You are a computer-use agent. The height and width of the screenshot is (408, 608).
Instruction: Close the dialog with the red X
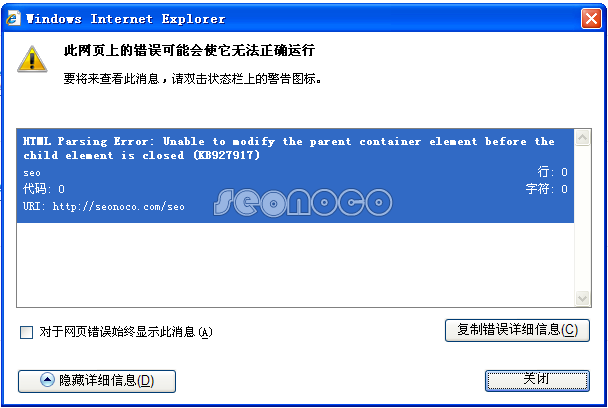pos(591,18)
